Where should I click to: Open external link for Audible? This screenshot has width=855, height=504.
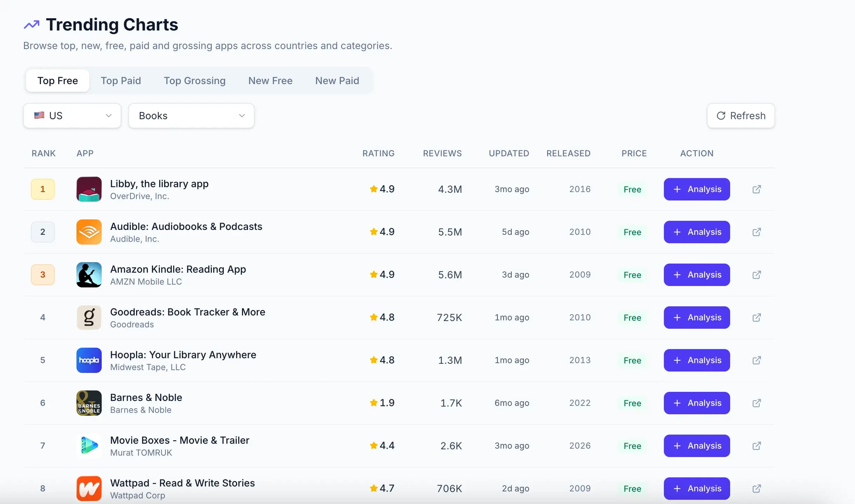tap(757, 232)
